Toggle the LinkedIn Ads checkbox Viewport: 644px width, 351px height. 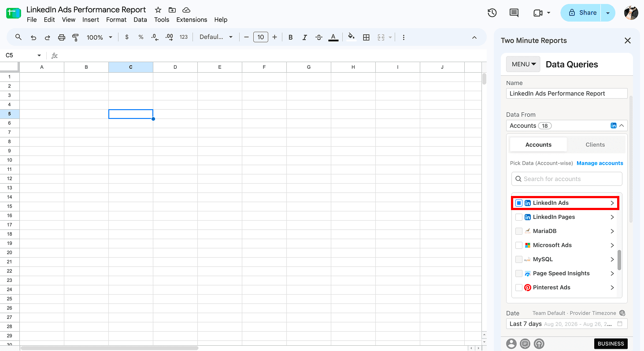tap(519, 203)
